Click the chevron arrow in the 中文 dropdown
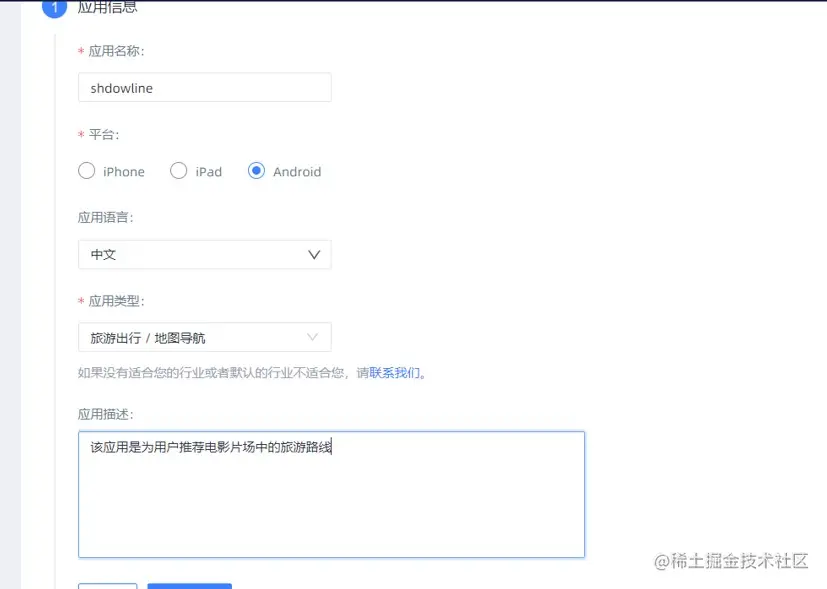Viewport: 827px width, 589px height. [x=314, y=255]
